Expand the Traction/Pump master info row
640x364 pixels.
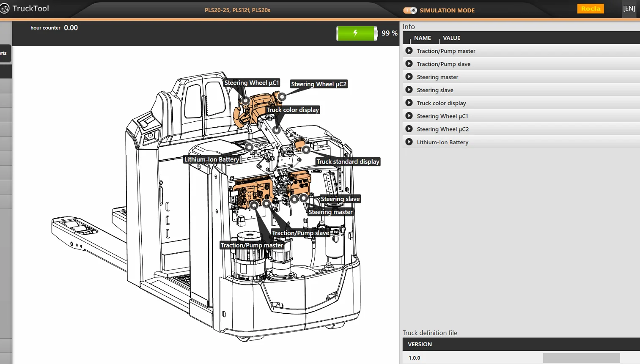click(x=409, y=50)
